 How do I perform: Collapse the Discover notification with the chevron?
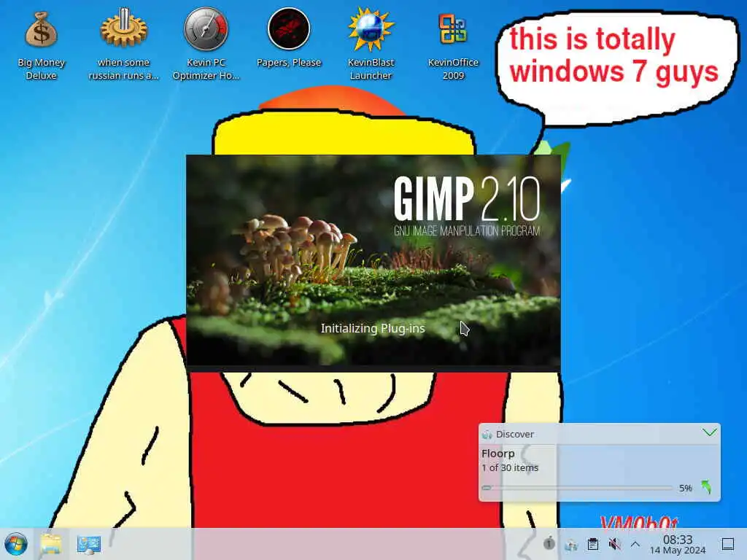coord(709,432)
